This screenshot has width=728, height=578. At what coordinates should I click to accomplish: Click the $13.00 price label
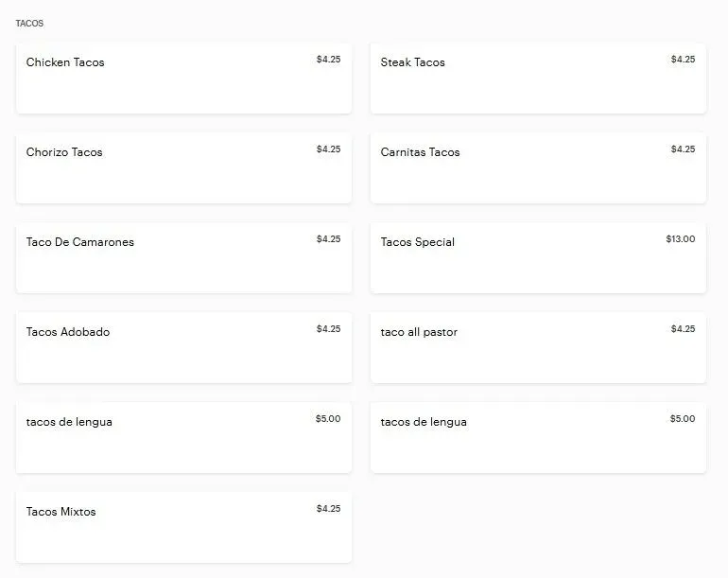[680, 239]
